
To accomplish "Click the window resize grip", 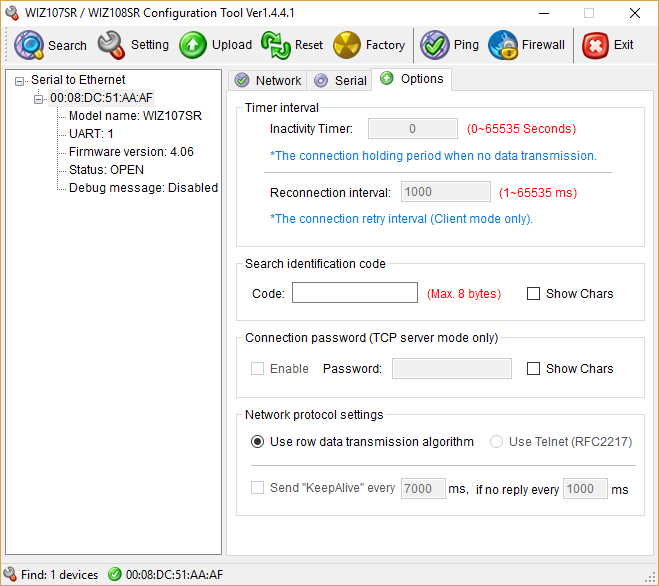I will [651, 577].
